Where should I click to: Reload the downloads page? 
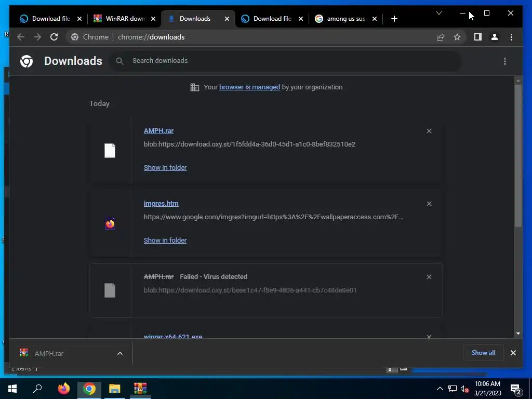[54, 37]
